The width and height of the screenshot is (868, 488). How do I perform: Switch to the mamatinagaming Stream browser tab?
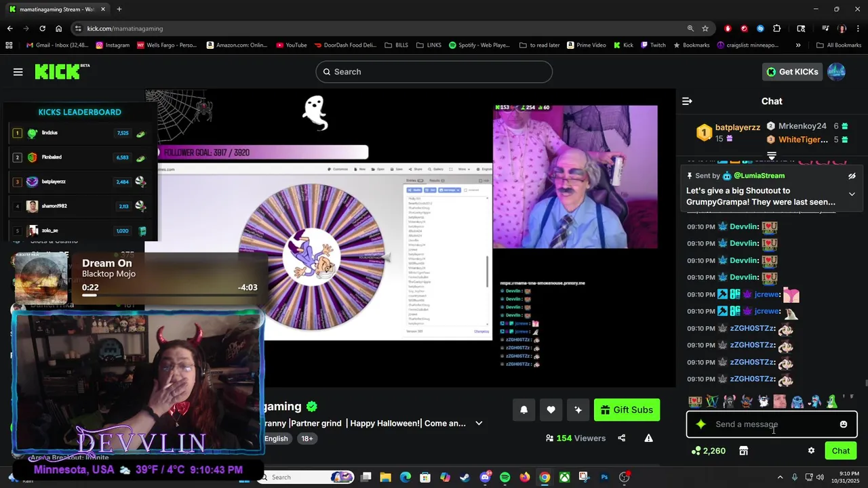(57, 9)
